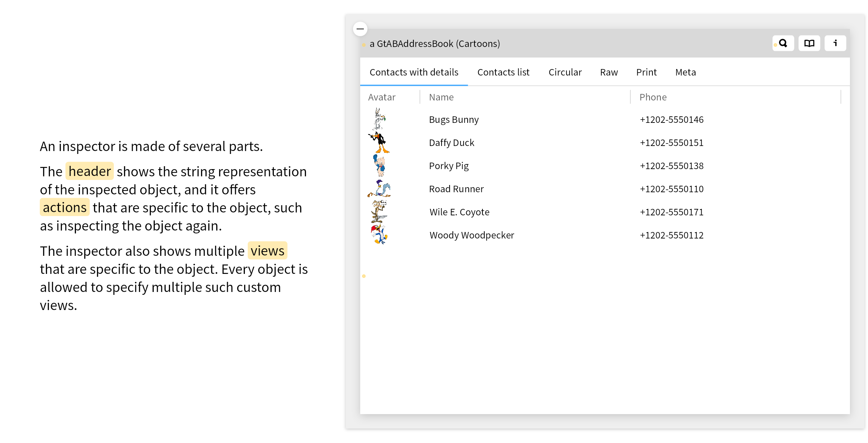Select Road Runner avatar image

coord(379,189)
